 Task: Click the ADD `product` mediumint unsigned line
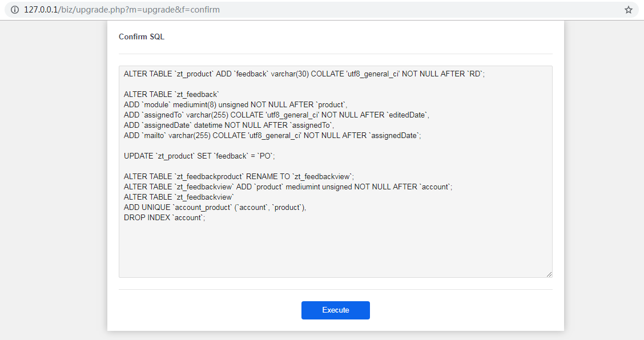(288, 187)
